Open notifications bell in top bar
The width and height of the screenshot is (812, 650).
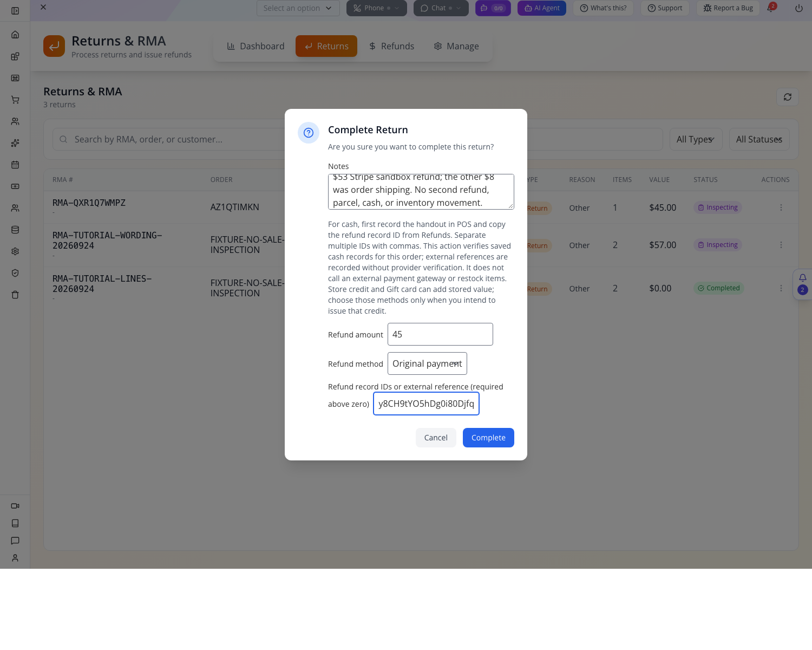[771, 8]
